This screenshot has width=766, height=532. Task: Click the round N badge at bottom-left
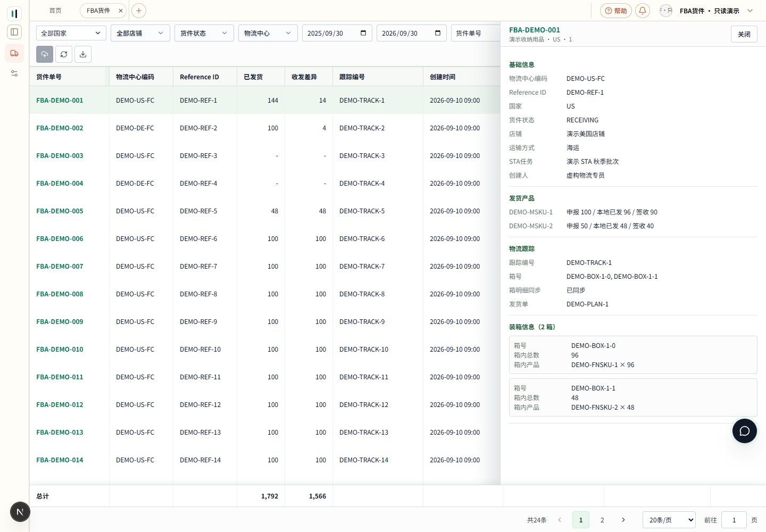pos(20,512)
